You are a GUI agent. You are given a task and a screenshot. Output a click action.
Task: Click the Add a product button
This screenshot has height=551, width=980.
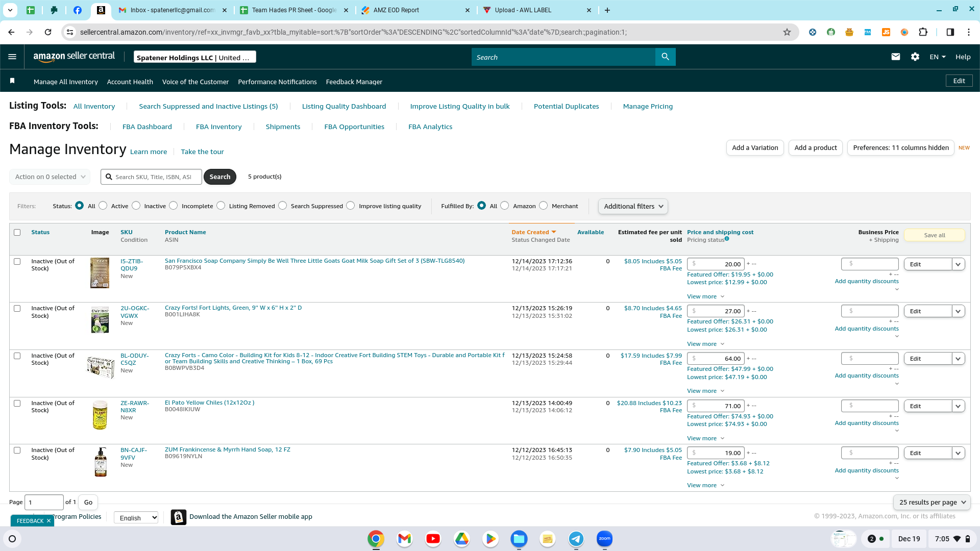click(816, 148)
